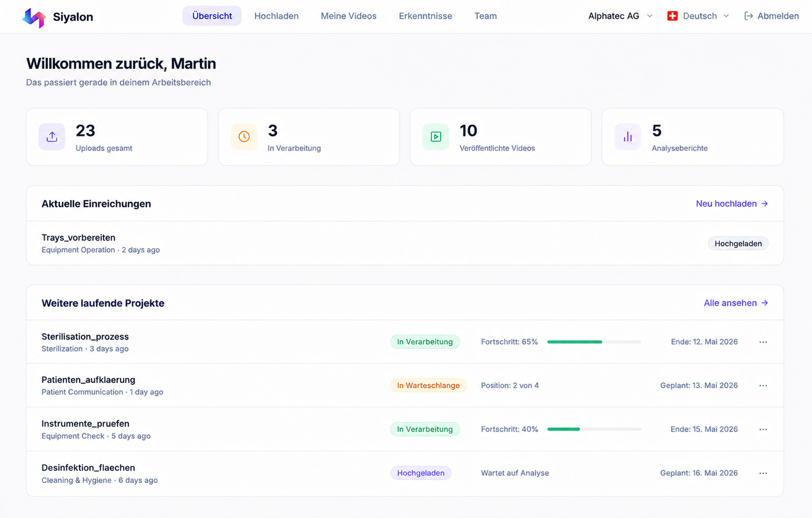
Task: Click the clock icon for In Verarbeitung
Action: click(244, 136)
